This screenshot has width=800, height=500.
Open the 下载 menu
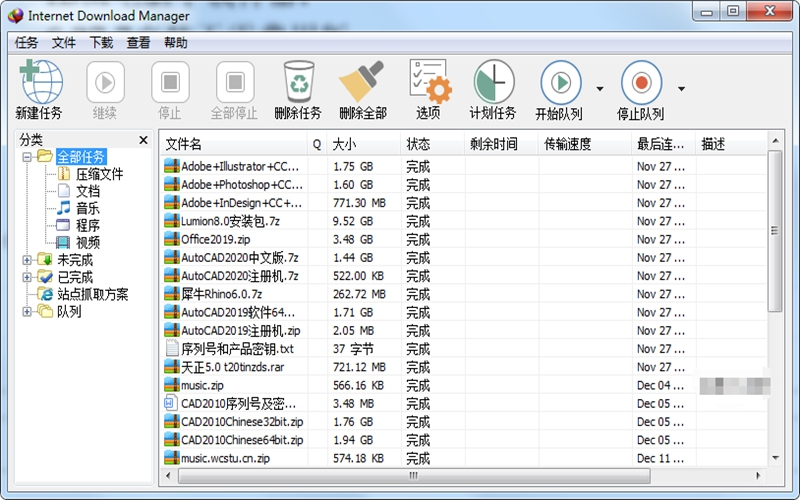pos(101,43)
